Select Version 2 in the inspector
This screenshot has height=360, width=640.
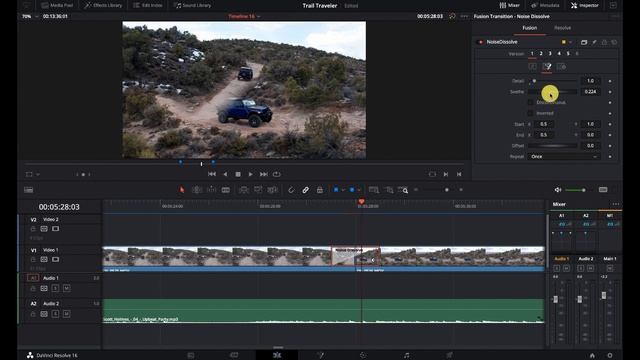coord(541,53)
